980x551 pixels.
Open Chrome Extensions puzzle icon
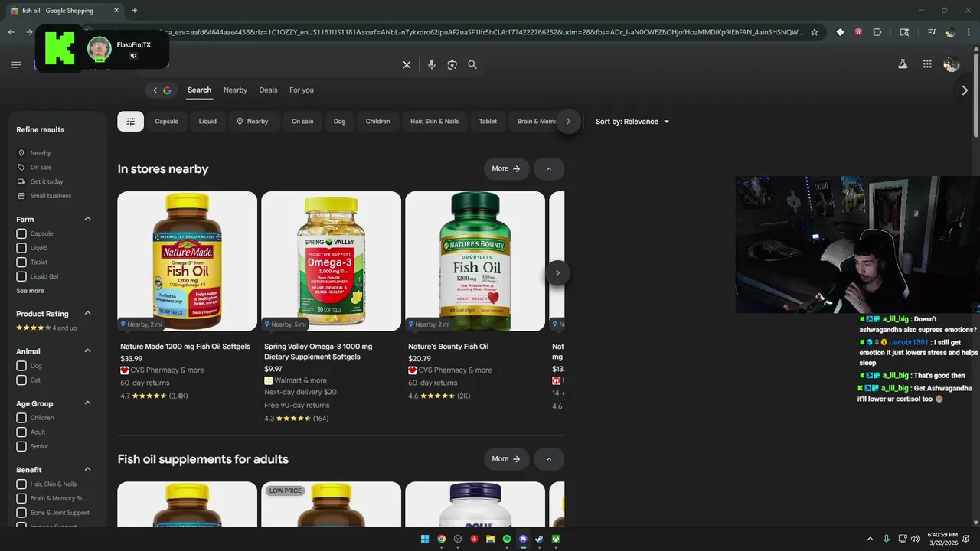[877, 32]
